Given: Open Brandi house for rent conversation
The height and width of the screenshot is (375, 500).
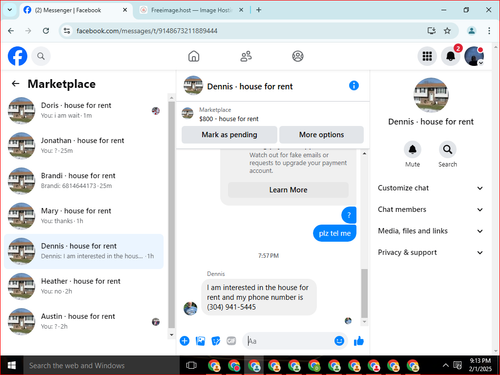Looking at the screenshot, I should point(84,181).
